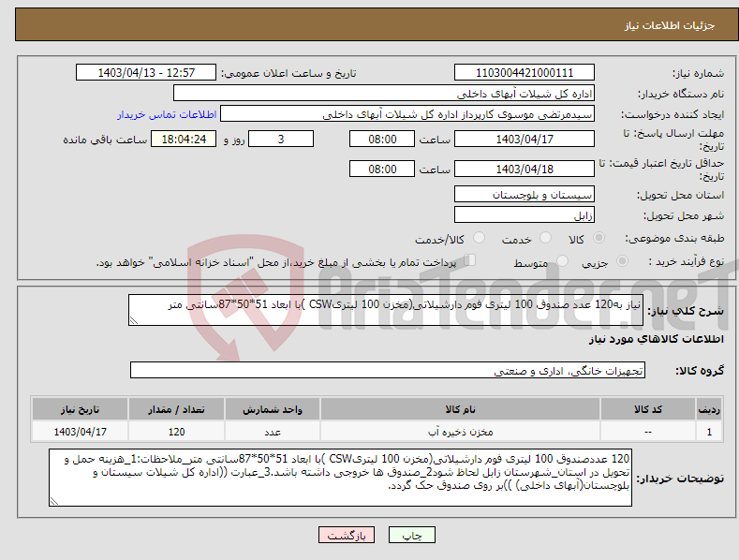This screenshot has width=739, height=560.
Task: Select the کالا radio button
Action: 599,238
